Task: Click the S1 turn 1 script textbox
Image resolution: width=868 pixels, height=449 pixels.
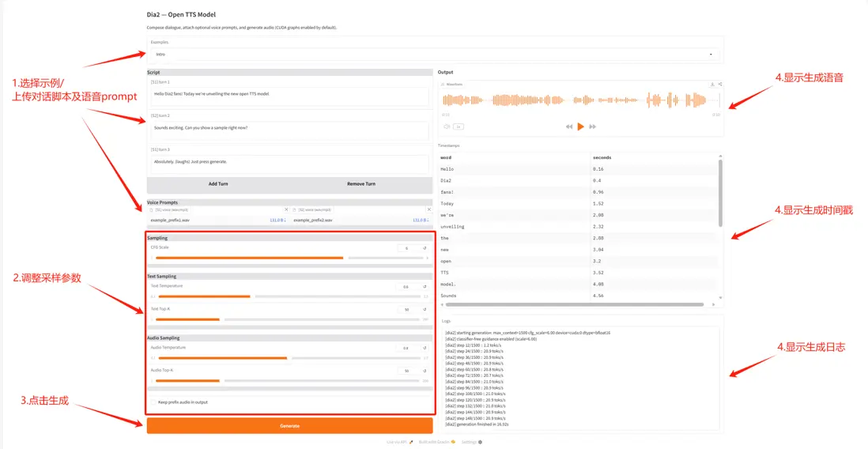Action: [x=289, y=97]
